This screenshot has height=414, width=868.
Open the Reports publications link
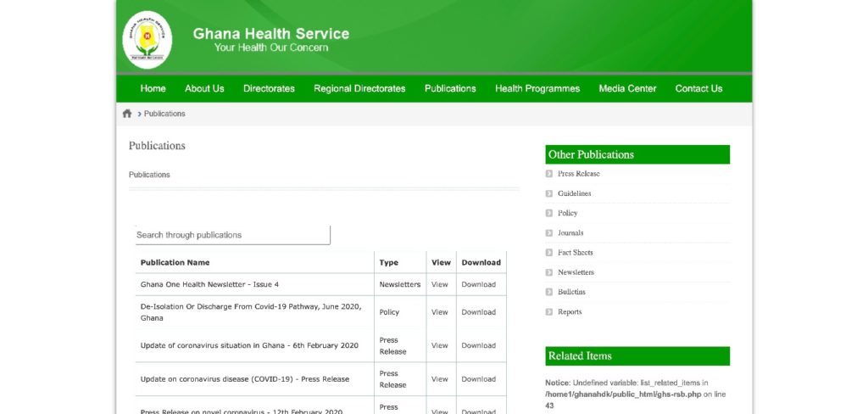[570, 312]
